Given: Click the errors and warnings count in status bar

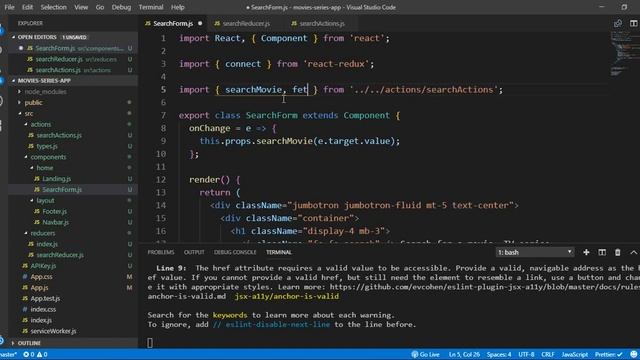Looking at the screenshot, I should point(35,354).
